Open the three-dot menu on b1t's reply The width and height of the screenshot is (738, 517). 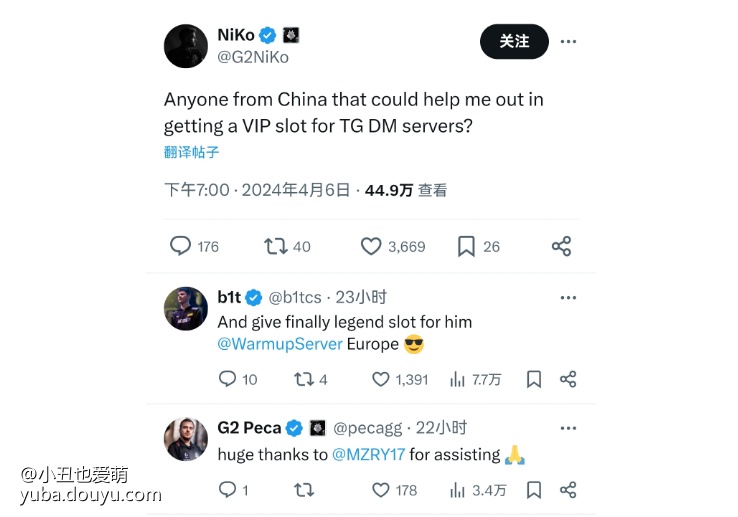[x=568, y=298]
